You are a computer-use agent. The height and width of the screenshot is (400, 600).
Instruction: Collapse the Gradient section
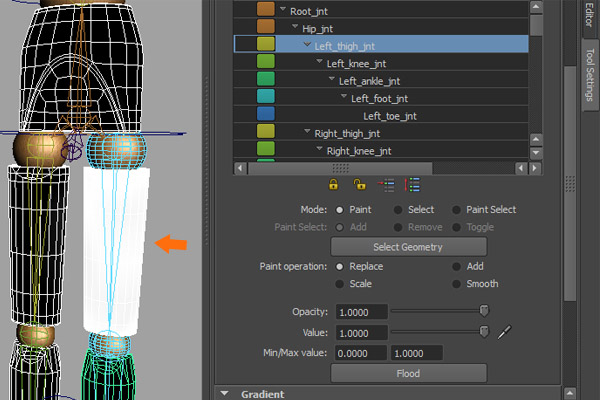tap(224, 394)
